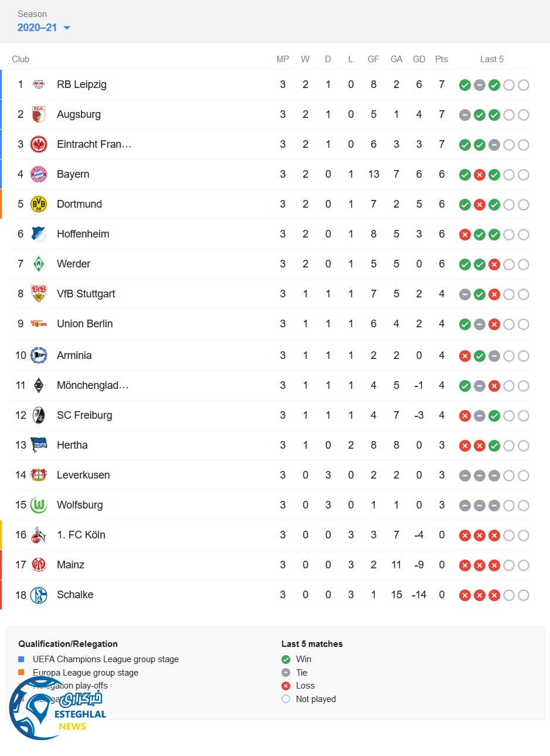Click the Last 5 column header
Screen dimensions: 550x756
(x=491, y=59)
